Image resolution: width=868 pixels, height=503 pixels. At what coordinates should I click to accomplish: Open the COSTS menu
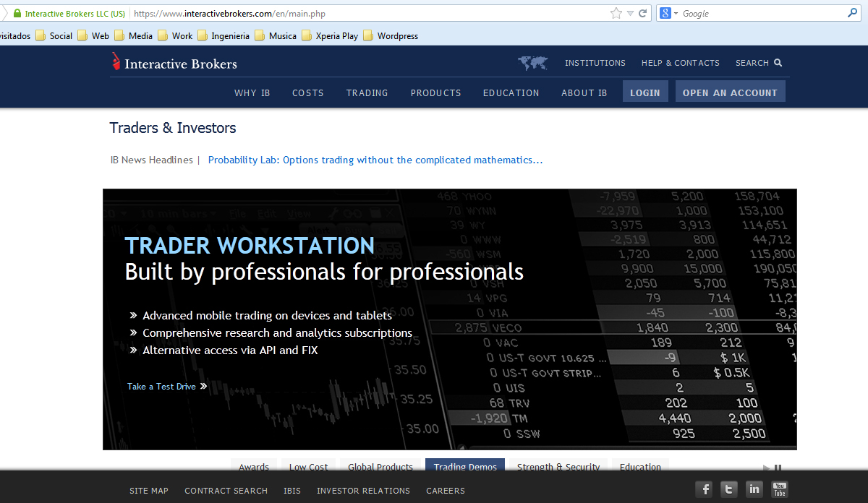tap(308, 93)
